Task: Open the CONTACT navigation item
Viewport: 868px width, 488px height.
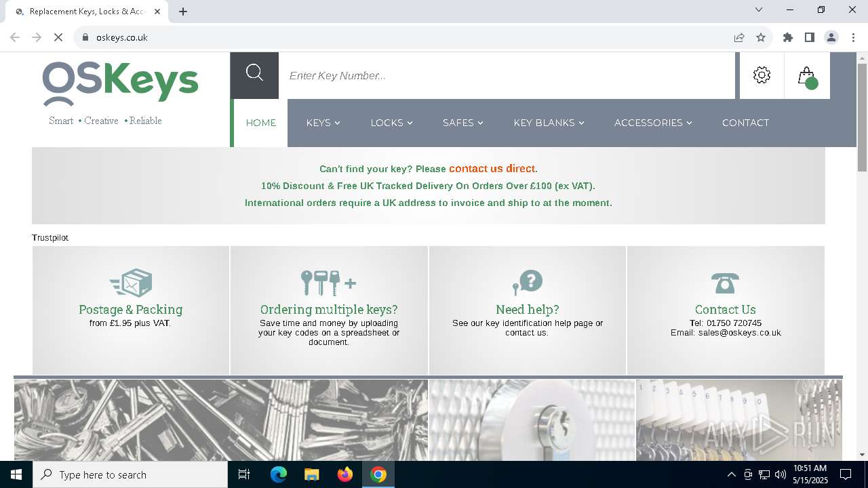Action: (745, 123)
